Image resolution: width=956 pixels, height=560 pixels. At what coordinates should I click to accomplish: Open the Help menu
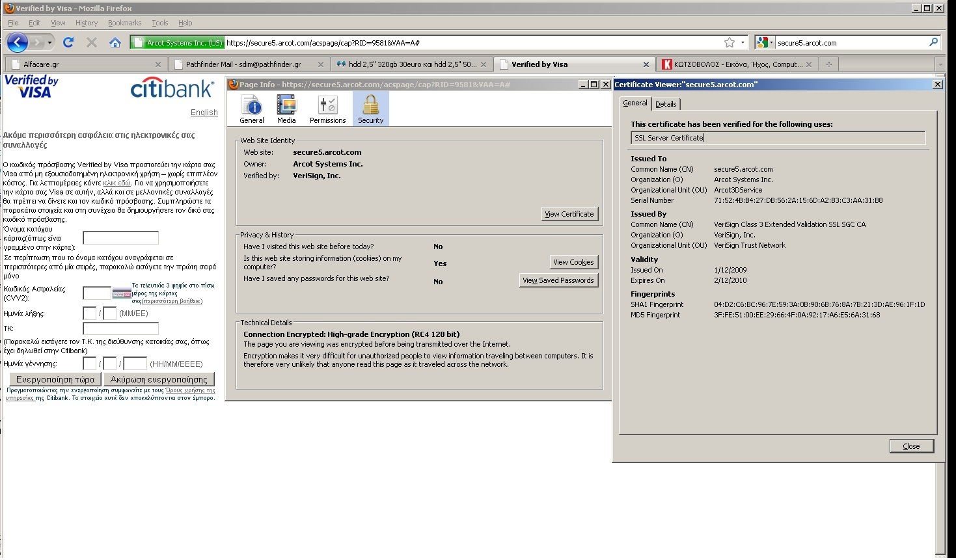pos(185,23)
